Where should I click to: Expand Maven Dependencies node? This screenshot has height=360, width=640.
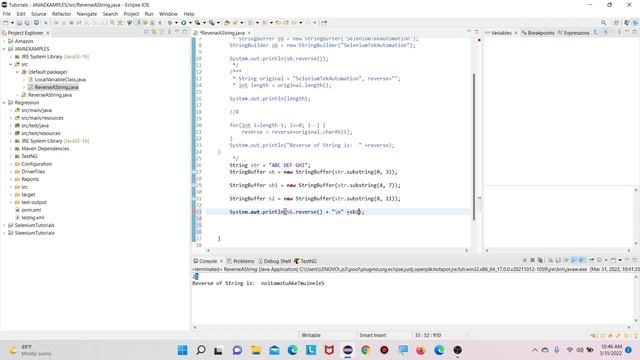pyautogui.click(x=11, y=149)
